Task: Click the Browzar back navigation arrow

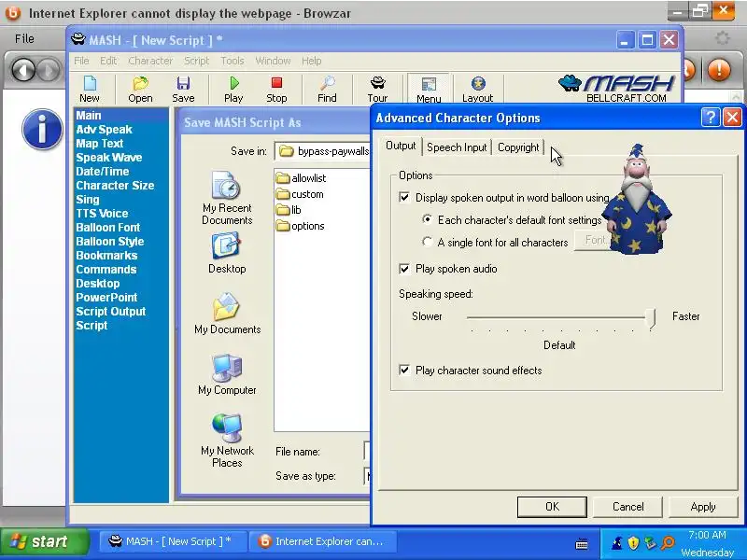Action: pos(23,71)
